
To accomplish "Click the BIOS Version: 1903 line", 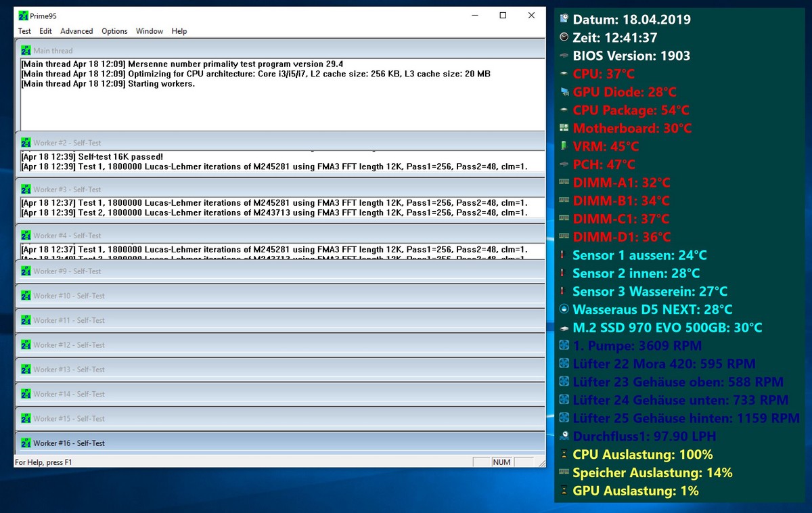I will point(631,55).
